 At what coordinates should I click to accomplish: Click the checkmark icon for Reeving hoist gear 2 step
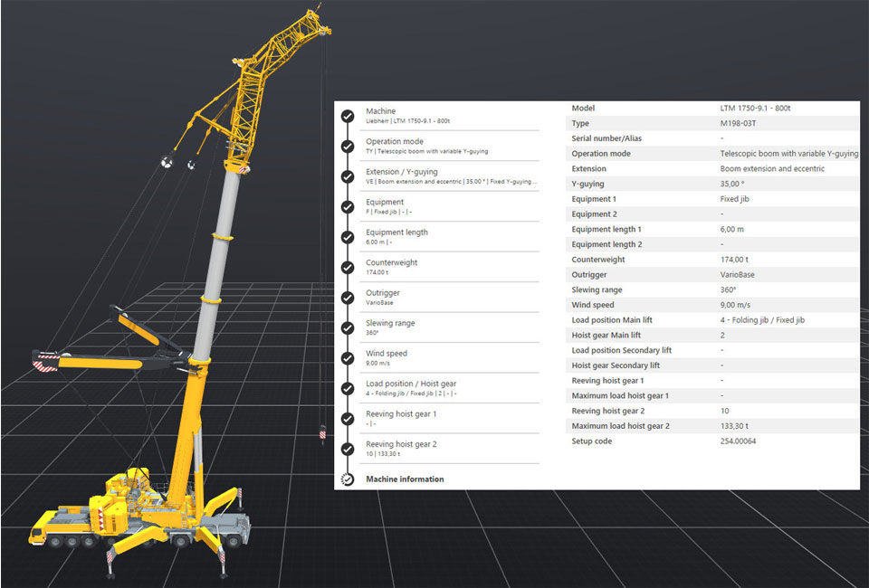pyautogui.click(x=347, y=449)
